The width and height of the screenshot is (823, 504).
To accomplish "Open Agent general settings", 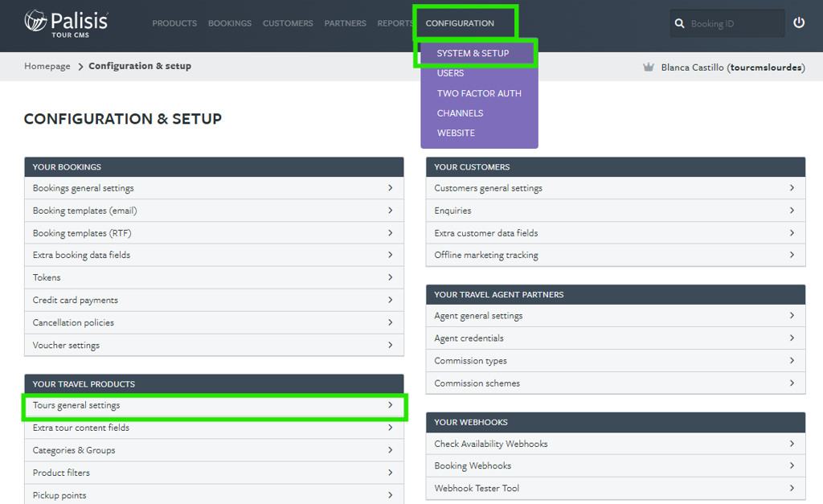I will [x=616, y=316].
